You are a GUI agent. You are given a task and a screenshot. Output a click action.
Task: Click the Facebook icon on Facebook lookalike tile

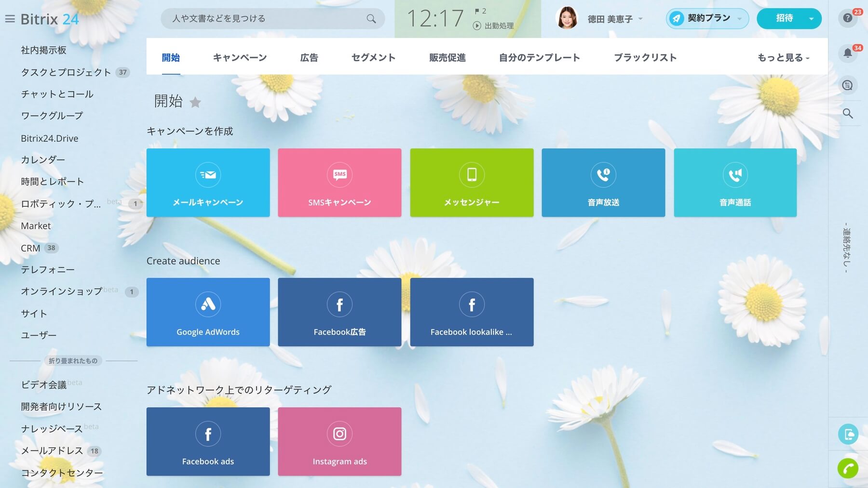(x=472, y=304)
